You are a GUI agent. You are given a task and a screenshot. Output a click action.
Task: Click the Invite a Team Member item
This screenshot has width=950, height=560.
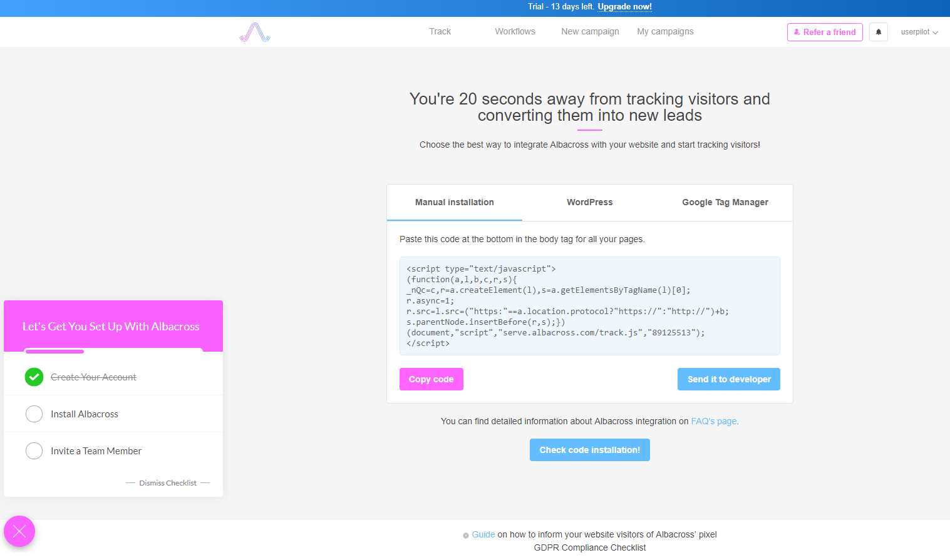[113, 451]
